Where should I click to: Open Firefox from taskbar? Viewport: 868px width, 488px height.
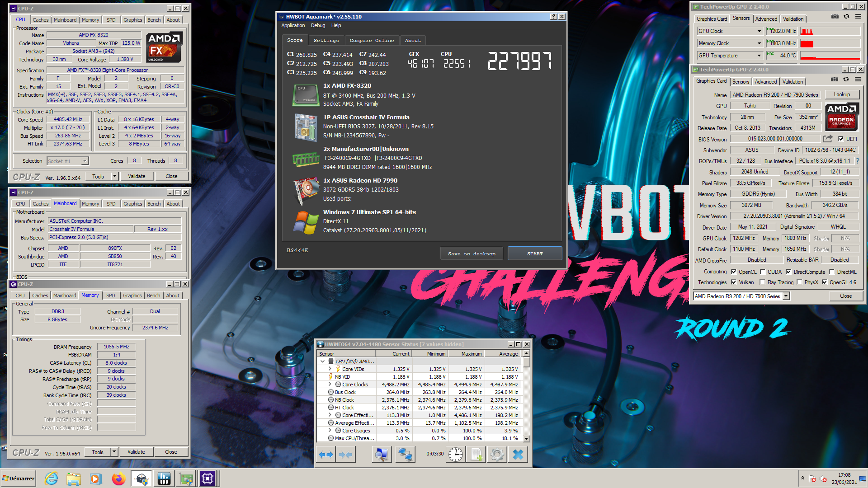click(x=119, y=479)
